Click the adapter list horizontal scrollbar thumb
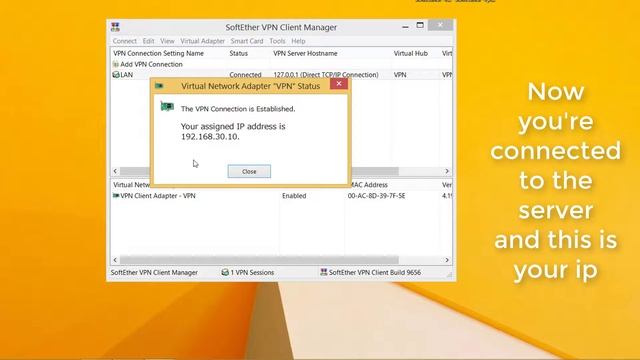The width and height of the screenshot is (640, 360). 259,260
